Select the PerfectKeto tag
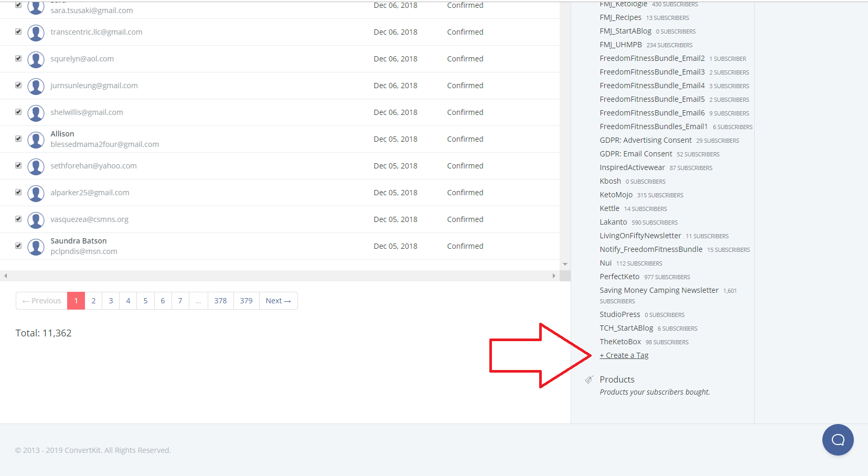 click(620, 277)
